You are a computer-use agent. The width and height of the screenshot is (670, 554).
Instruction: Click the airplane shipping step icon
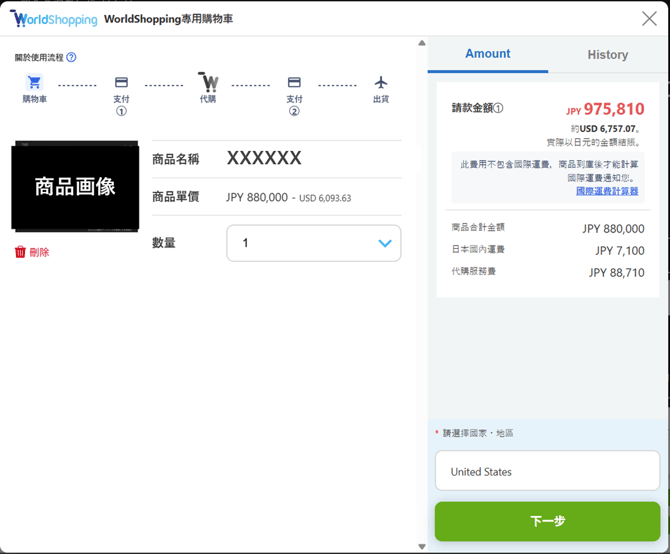(381, 83)
